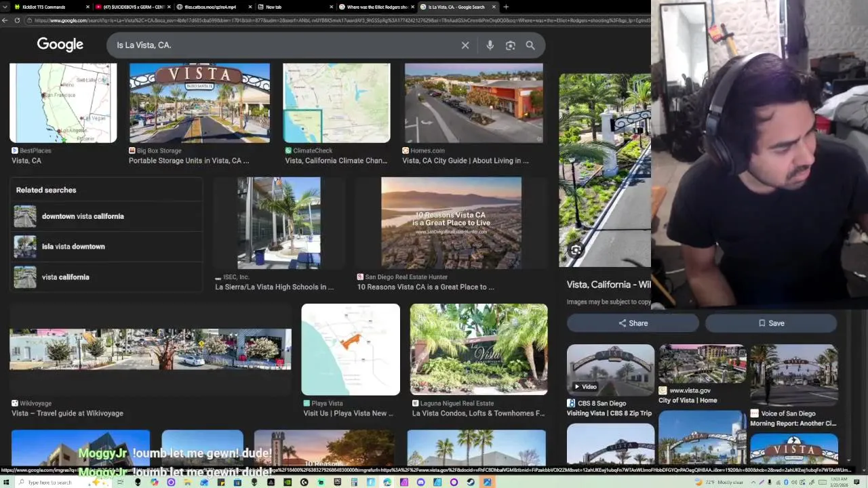Close the 'New tab' browser tab
Viewport: 868px width, 488px height.
coord(332,7)
